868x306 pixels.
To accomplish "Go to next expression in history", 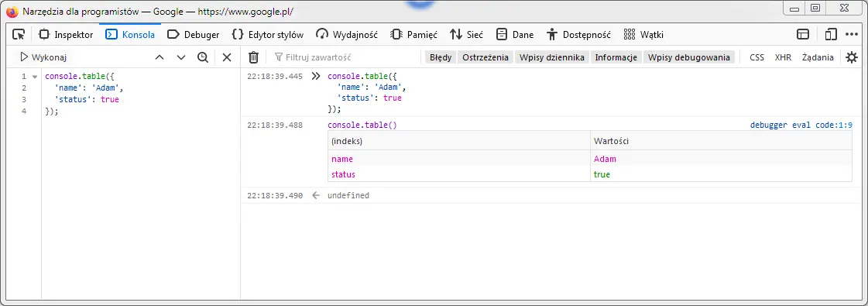I will coord(181,57).
